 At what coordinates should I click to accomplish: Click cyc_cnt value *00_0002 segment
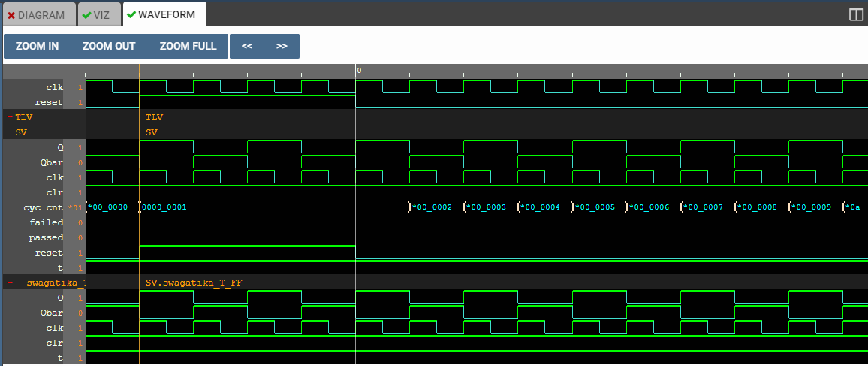(437, 207)
